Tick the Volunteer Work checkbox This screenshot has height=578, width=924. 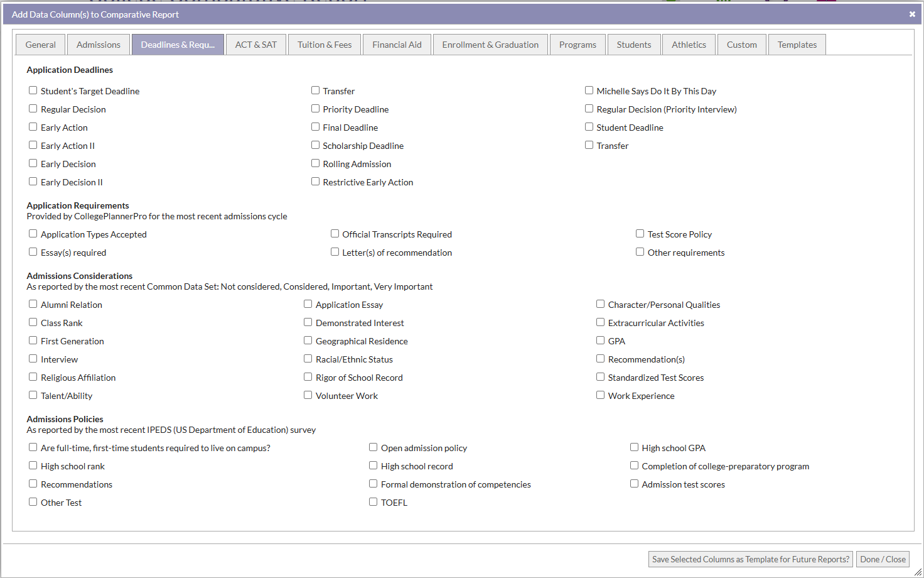click(x=308, y=395)
